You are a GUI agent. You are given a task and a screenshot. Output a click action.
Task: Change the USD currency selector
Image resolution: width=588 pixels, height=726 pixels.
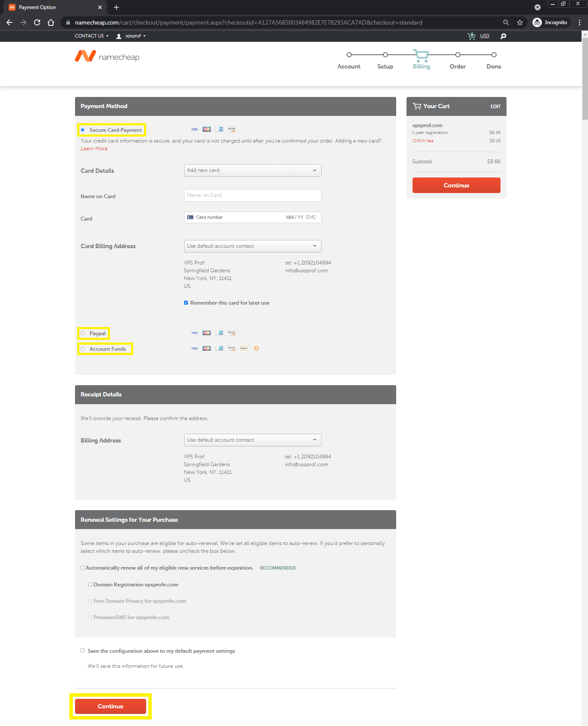pos(485,36)
